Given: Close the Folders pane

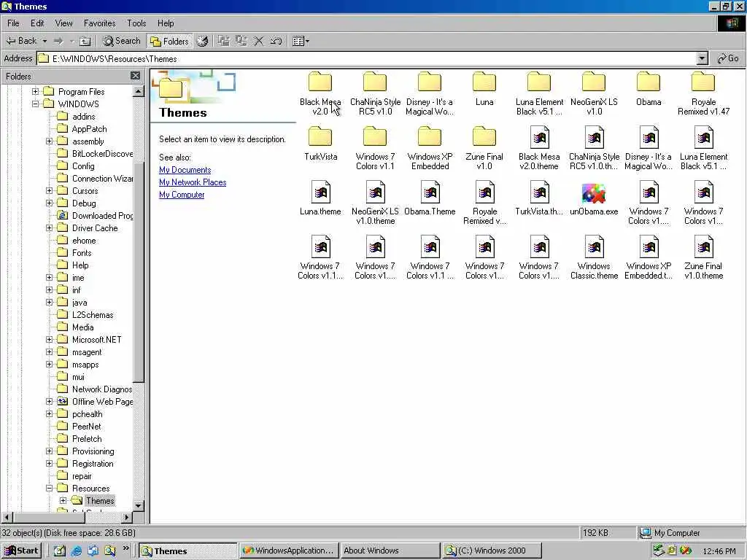Looking at the screenshot, I should [x=135, y=76].
